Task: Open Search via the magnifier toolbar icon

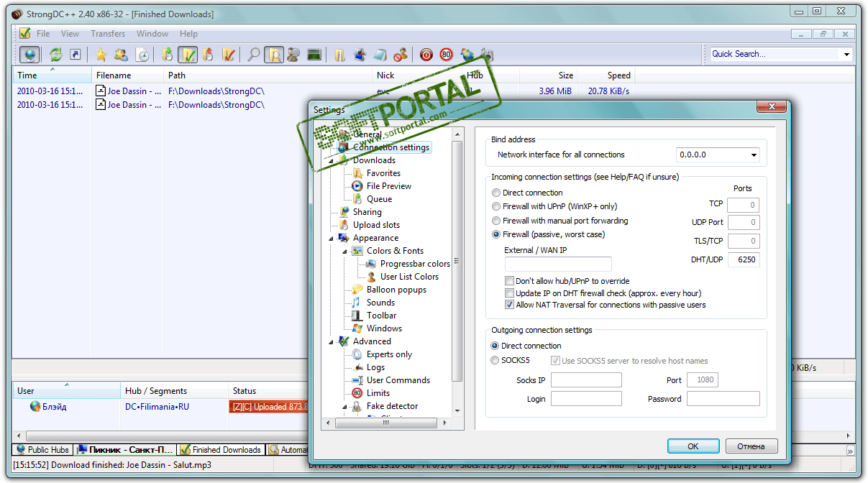Action: [253, 54]
